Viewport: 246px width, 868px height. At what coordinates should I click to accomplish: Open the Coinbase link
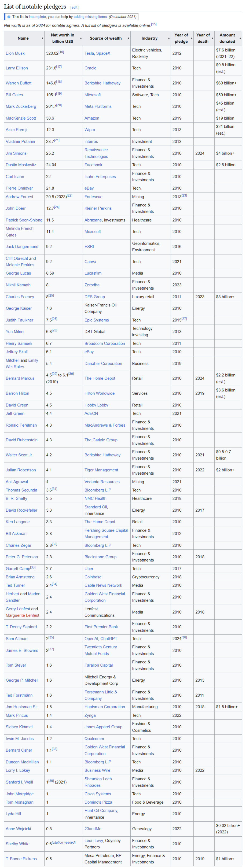point(93,577)
